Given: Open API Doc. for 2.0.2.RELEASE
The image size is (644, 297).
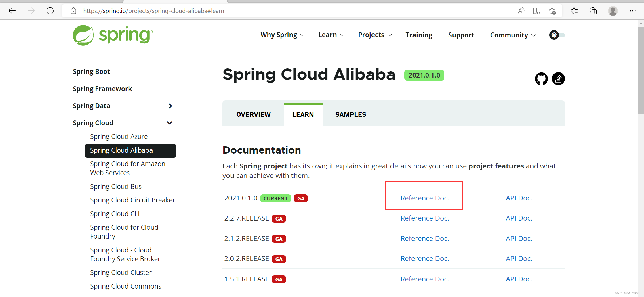Looking at the screenshot, I should click(519, 258).
